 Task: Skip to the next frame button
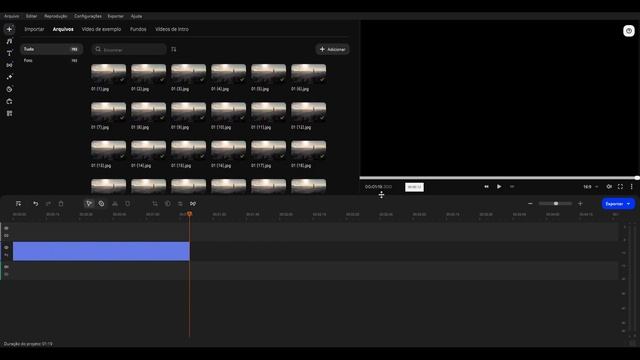[512, 187]
